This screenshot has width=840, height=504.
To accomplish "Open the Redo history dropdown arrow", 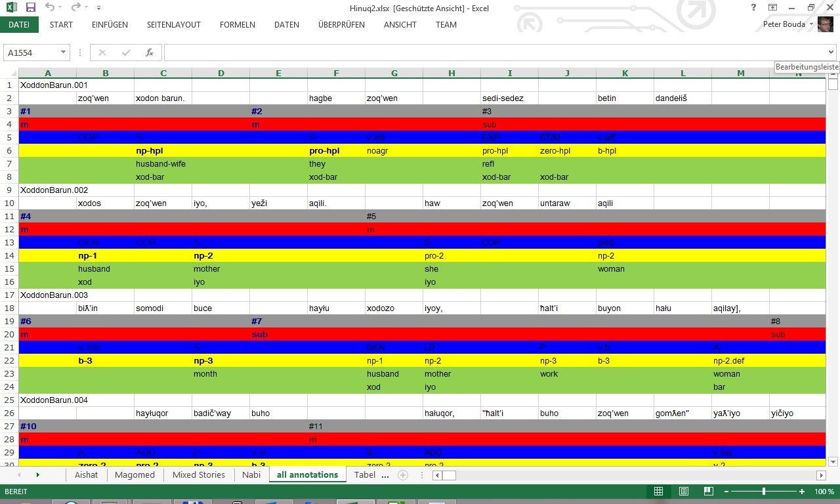I will 86,8.
